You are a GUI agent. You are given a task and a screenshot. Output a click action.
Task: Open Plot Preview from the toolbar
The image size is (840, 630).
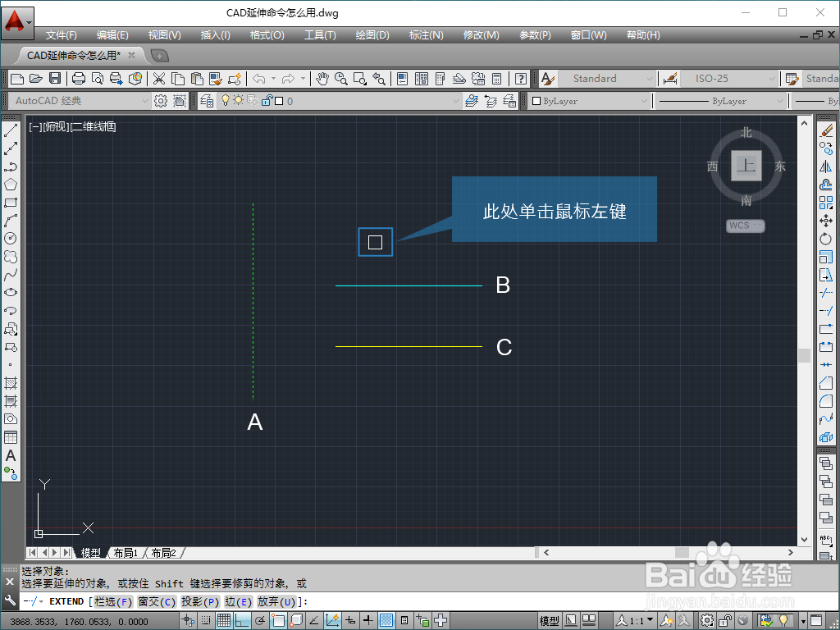[x=98, y=79]
